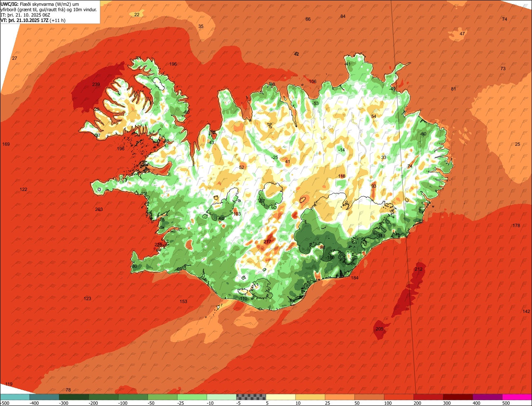532x406 pixels.
Task: Pick the yellow 10 to 25 legend swatch
Action: click(310, 397)
